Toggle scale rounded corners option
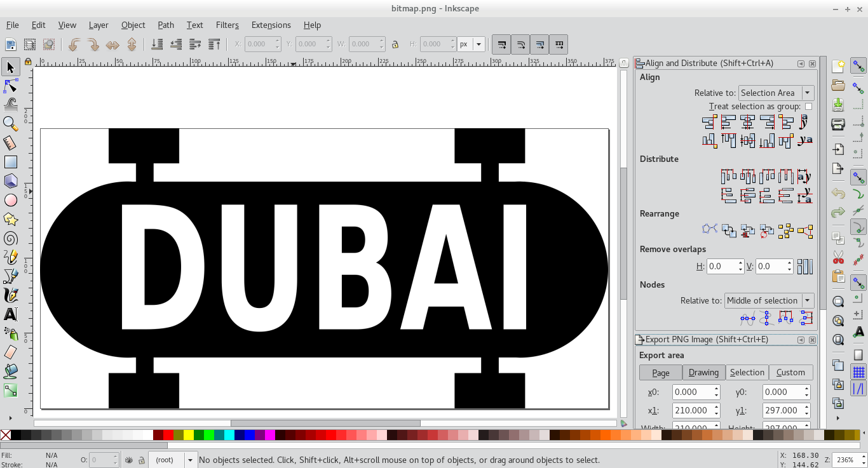 coord(520,44)
